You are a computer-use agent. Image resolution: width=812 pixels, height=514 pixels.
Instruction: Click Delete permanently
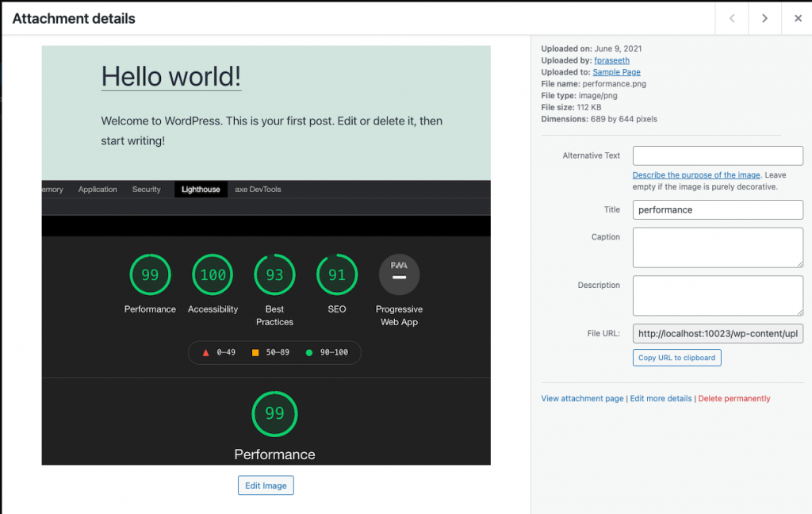734,398
